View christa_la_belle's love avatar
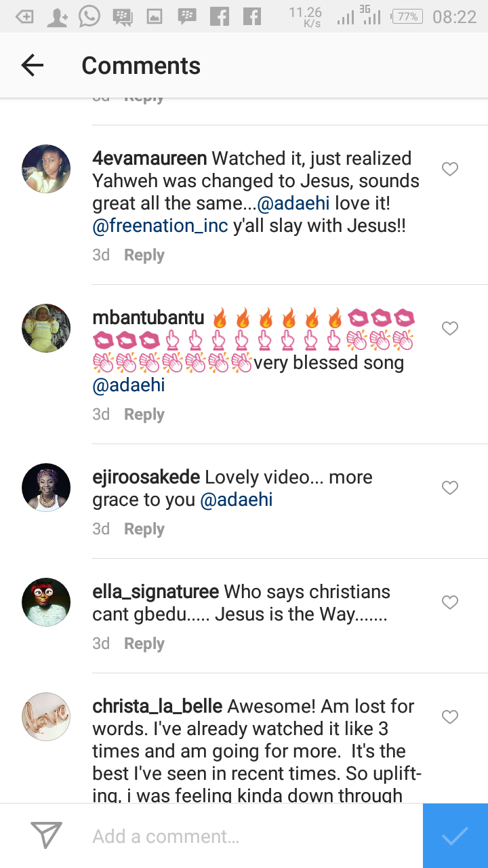The height and width of the screenshot is (868, 488). 46,717
